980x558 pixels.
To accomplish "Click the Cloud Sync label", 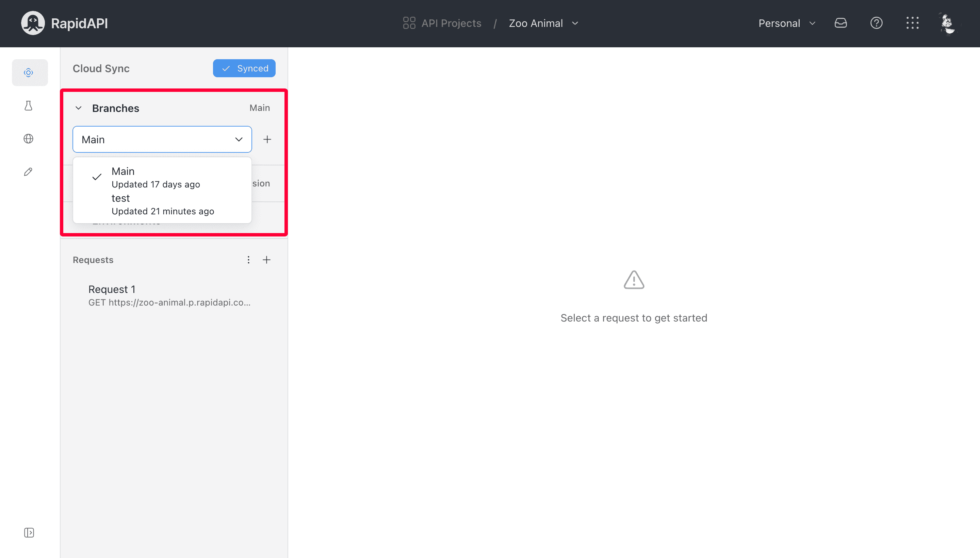I will (x=101, y=68).
